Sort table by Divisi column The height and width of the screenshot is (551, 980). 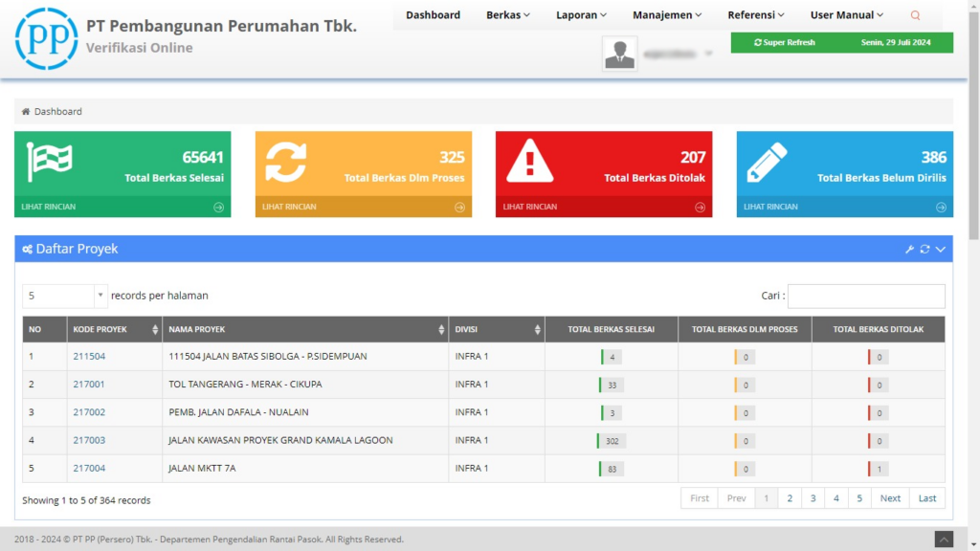(496, 330)
